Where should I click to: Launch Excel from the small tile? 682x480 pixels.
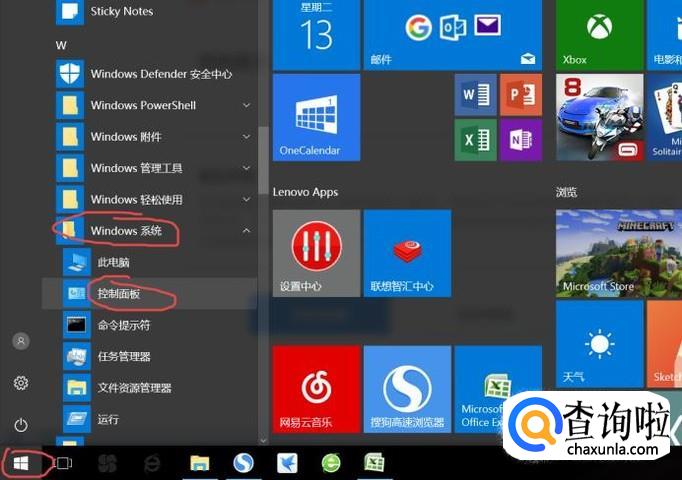[x=475, y=140]
